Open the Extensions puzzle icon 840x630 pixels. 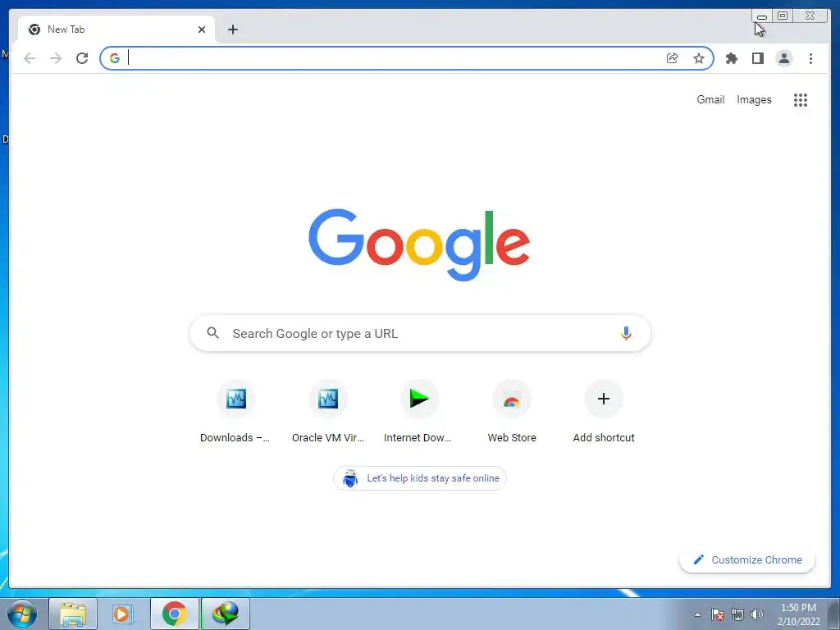point(731,58)
